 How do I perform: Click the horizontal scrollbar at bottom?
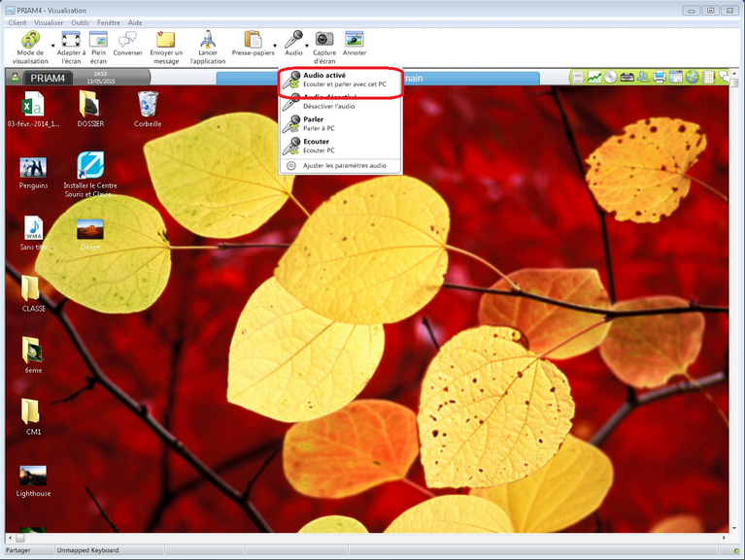coord(369,537)
